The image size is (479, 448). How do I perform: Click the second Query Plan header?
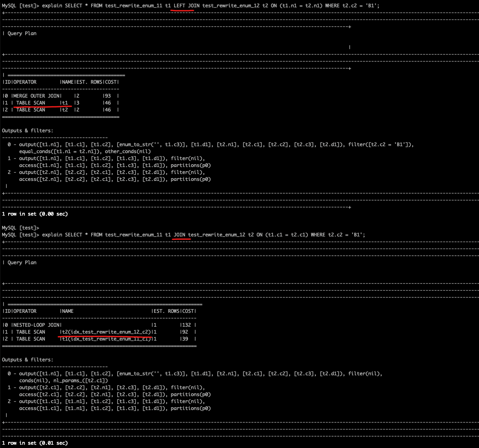[x=22, y=263]
